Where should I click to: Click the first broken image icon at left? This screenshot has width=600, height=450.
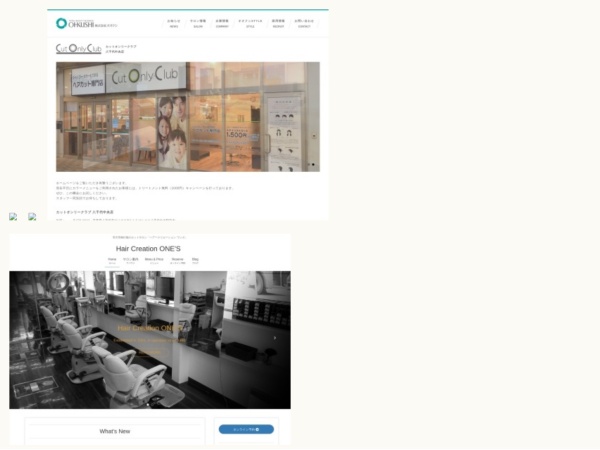tap(13, 217)
